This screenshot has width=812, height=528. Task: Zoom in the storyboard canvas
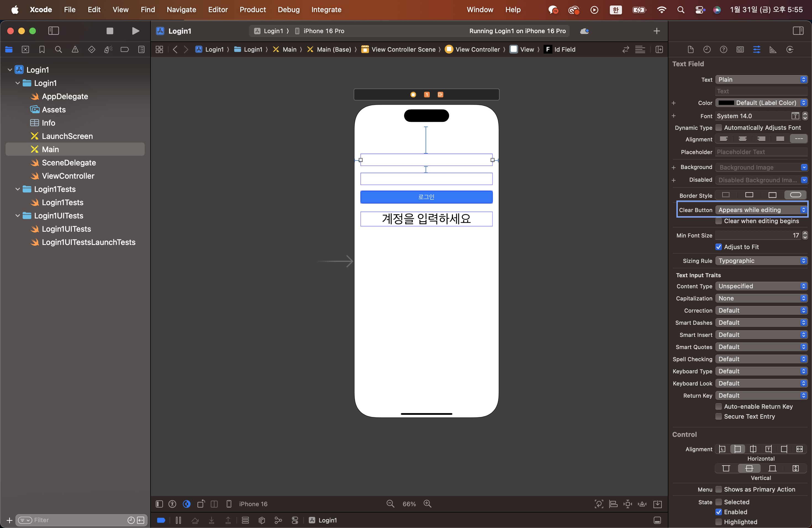[427, 504]
